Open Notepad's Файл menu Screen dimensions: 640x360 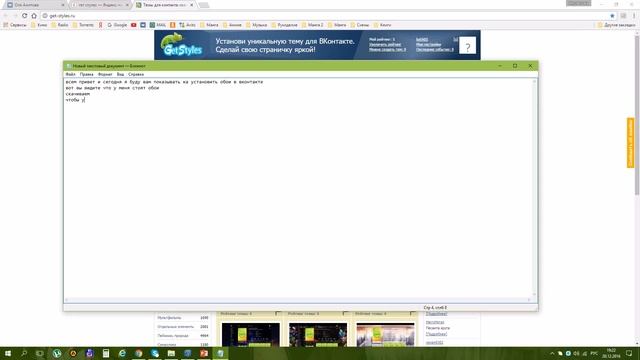70,74
